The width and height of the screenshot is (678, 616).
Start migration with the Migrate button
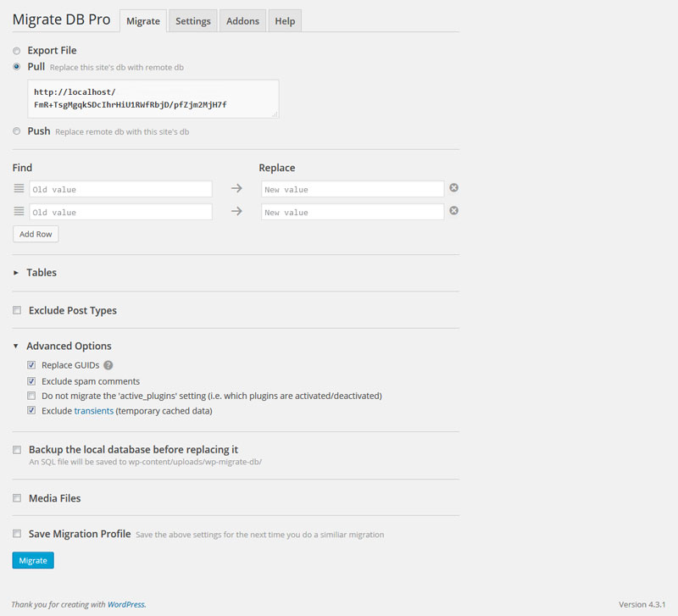33,560
